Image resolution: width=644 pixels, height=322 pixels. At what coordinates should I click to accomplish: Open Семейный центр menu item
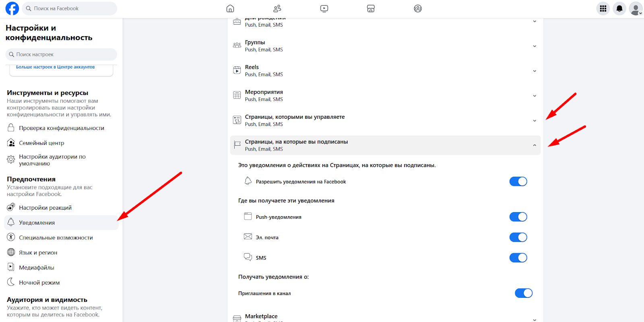61,143
